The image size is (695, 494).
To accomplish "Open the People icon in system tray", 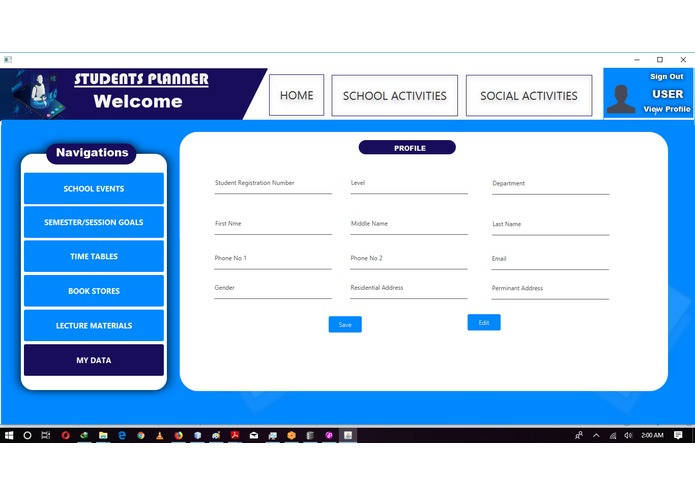I will [579, 435].
